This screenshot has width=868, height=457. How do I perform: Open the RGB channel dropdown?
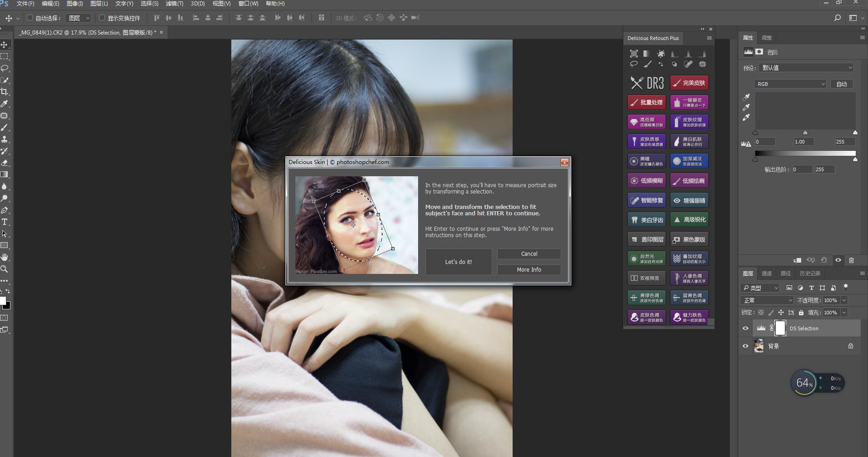790,84
